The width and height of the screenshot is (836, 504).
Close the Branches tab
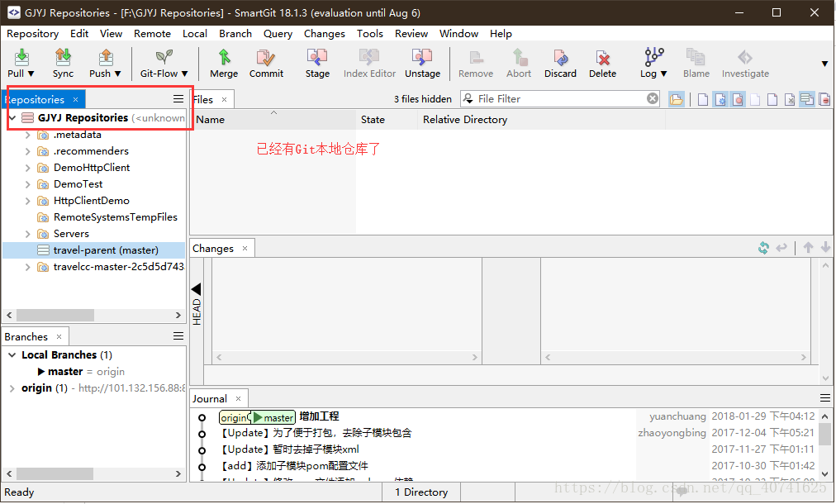59,336
